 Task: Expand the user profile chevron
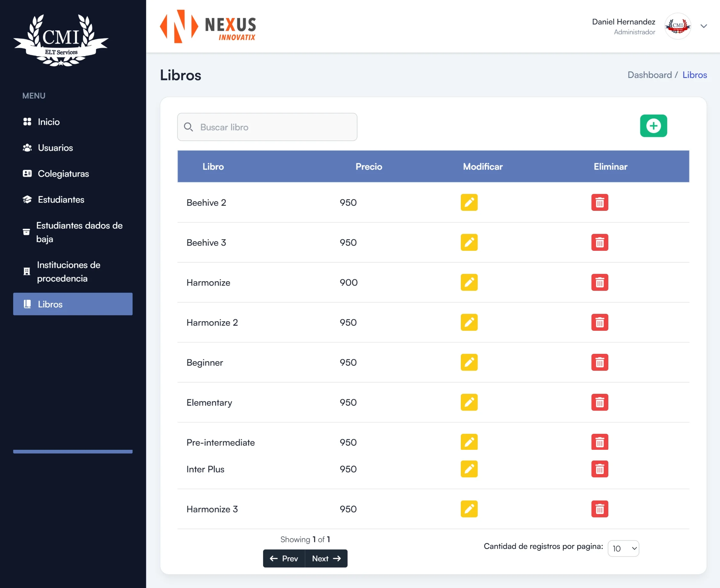[x=703, y=27]
